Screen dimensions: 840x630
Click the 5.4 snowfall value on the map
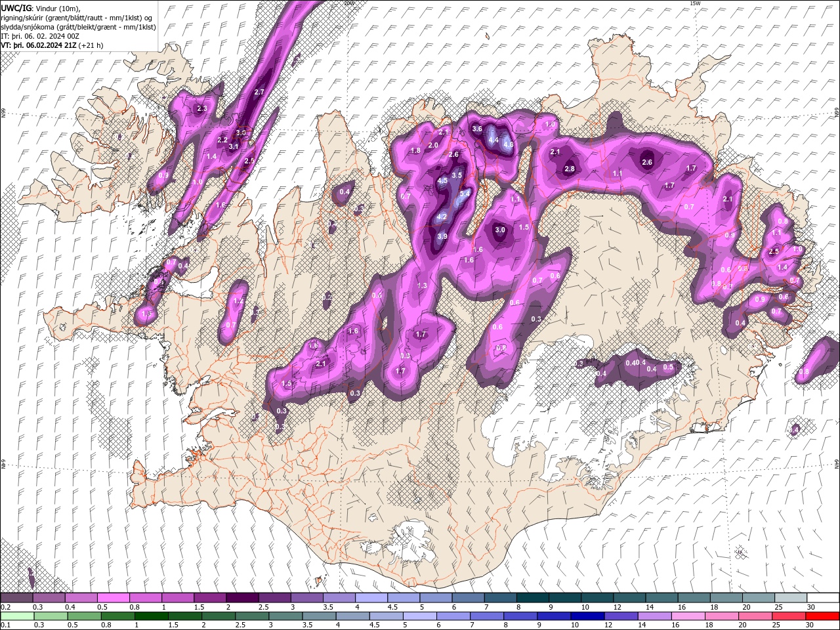[x=465, y=194]
